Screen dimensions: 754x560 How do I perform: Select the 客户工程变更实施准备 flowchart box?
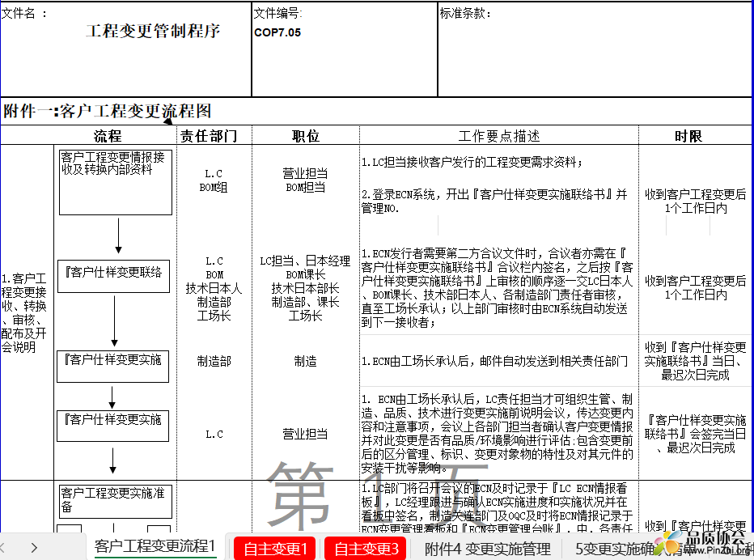point(116,501)
